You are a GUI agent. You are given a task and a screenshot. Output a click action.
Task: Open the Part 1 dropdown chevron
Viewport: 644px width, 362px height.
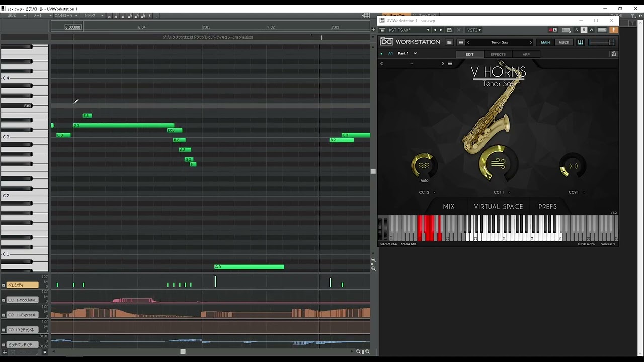[x=415, y=53]
